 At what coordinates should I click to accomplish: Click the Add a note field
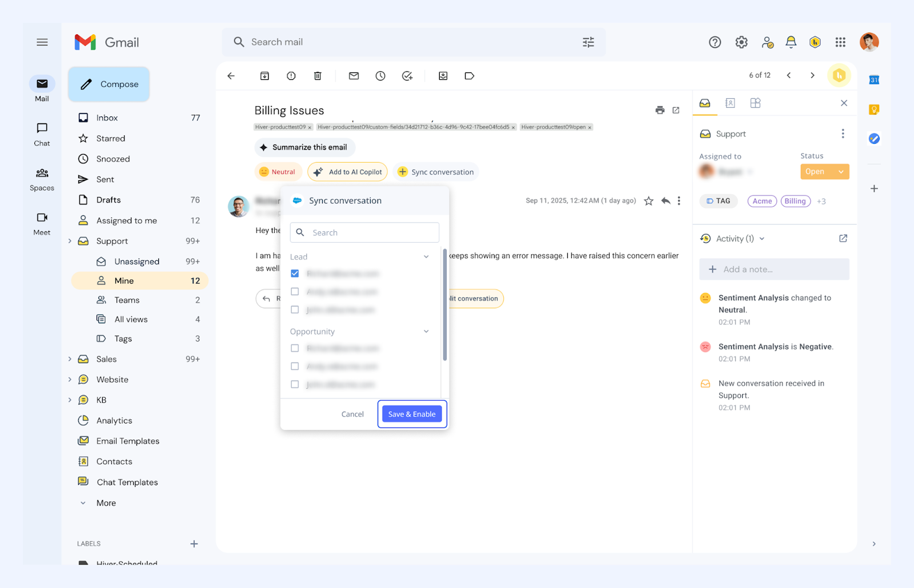click(x=774, y=269)
